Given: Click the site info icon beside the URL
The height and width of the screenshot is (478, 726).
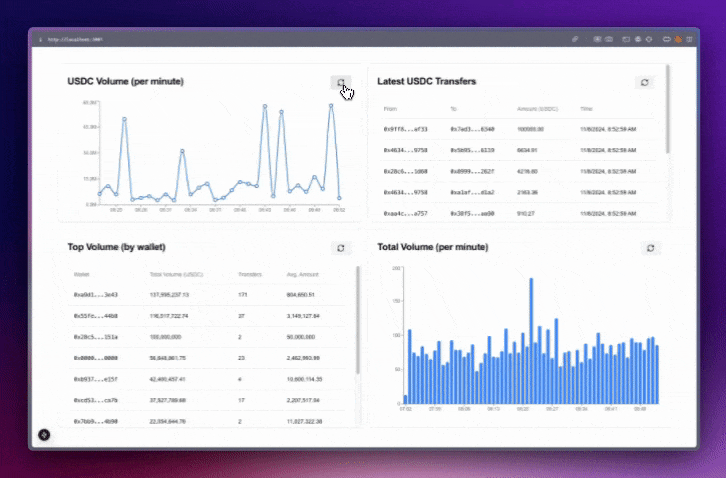Looking at the screenshot, I should coord(41,39).
